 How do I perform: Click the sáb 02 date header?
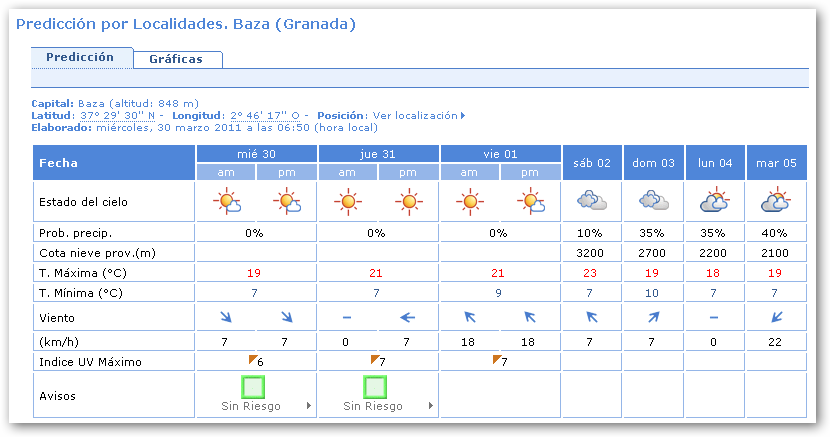[592, 162]
